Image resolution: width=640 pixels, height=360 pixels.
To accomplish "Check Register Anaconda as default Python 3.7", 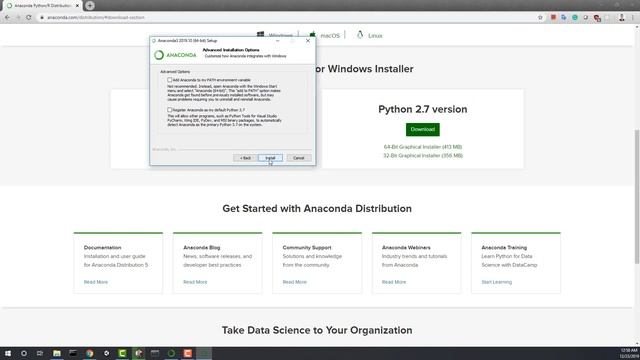I will point(169,110).
